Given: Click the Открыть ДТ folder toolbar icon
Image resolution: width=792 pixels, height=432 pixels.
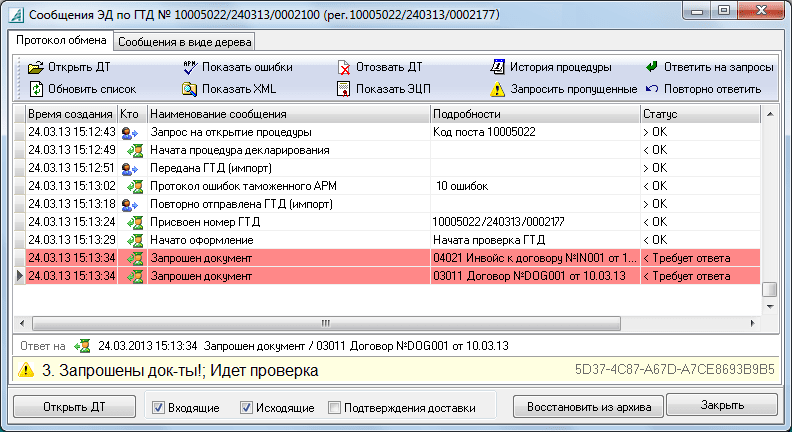Looking at the screenshot, I should (x=36, y=68).
